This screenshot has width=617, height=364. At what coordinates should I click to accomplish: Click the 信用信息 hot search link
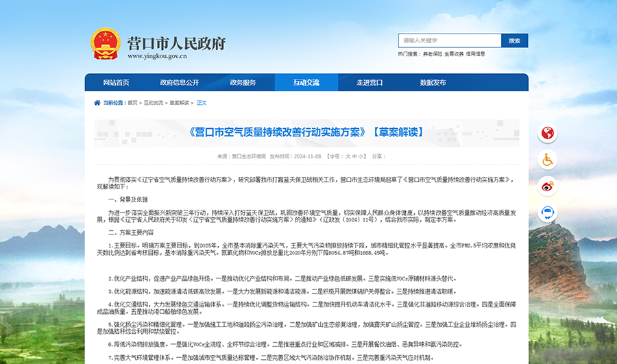point(475,53)
